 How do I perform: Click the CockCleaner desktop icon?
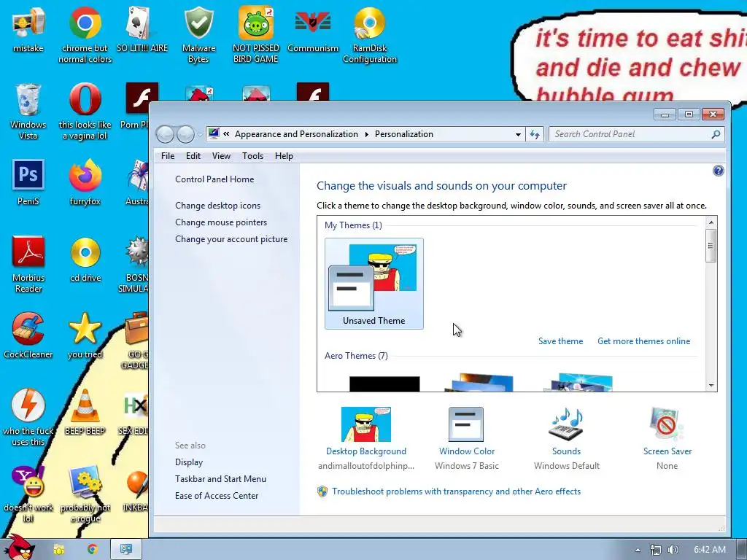point(28,335)
